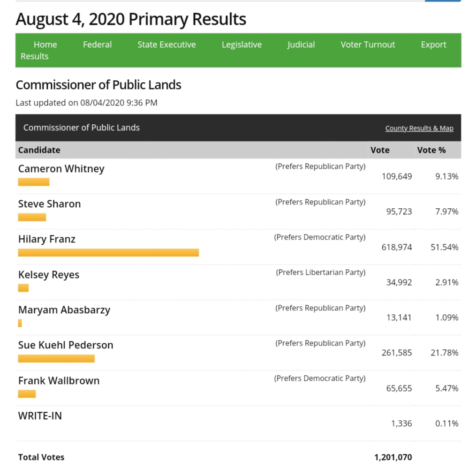Click the total votes figure 1,201,070

click(393, 457)
